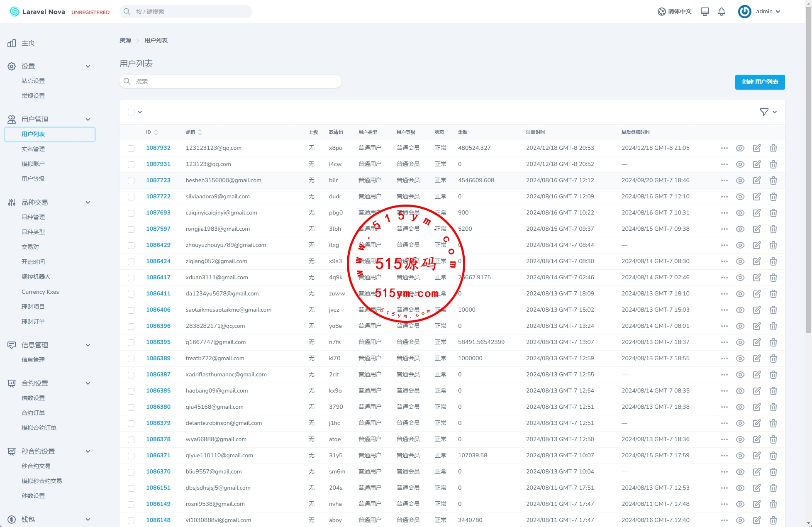Toggle the select-all checkbox in table header
Image resolution: width=812 pixels, height=527 pixels.
(131, 112)
